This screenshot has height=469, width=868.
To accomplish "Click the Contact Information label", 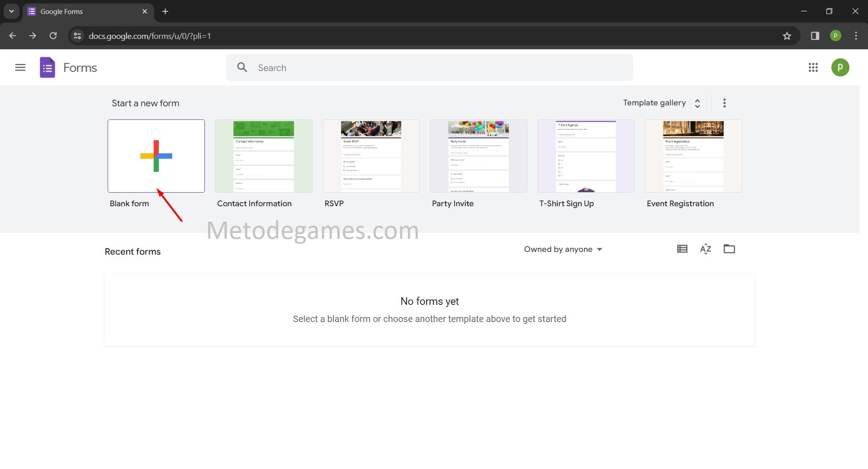I will (254, 204).
